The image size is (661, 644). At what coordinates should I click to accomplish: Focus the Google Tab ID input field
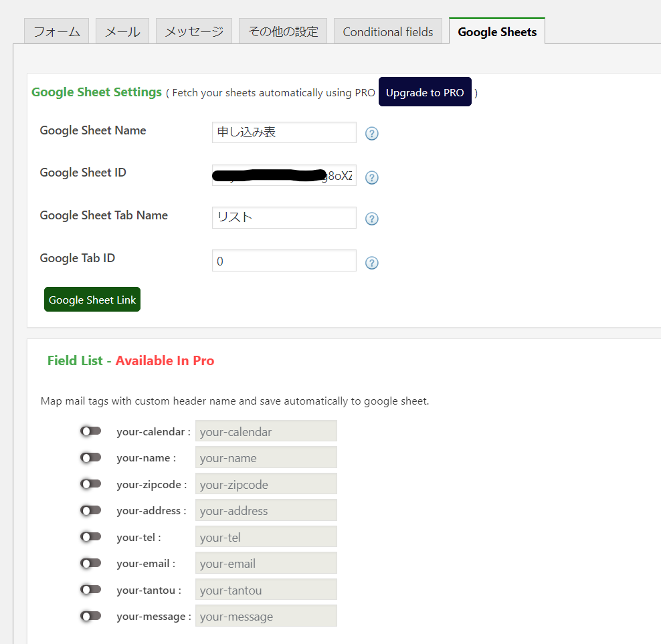(x=284, y=261)
